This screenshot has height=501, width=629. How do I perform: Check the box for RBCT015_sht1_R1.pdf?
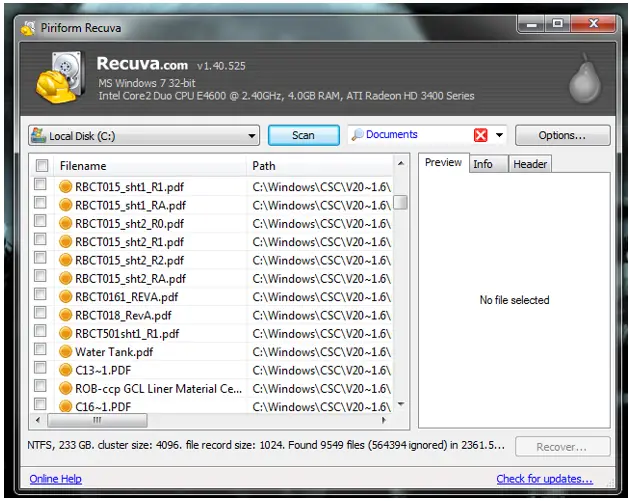40,184
